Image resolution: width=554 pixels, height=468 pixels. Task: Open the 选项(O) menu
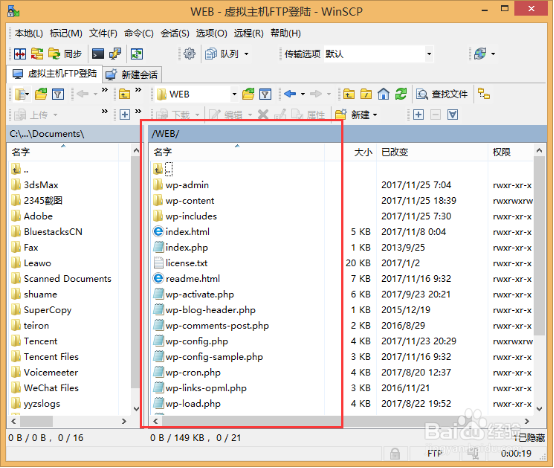(212, 33)
